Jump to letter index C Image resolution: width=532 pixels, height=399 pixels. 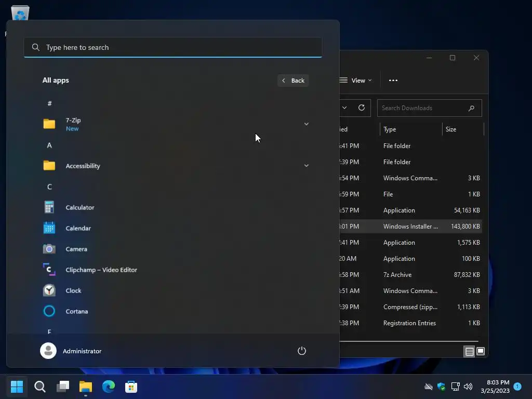(x=49, y=187)
